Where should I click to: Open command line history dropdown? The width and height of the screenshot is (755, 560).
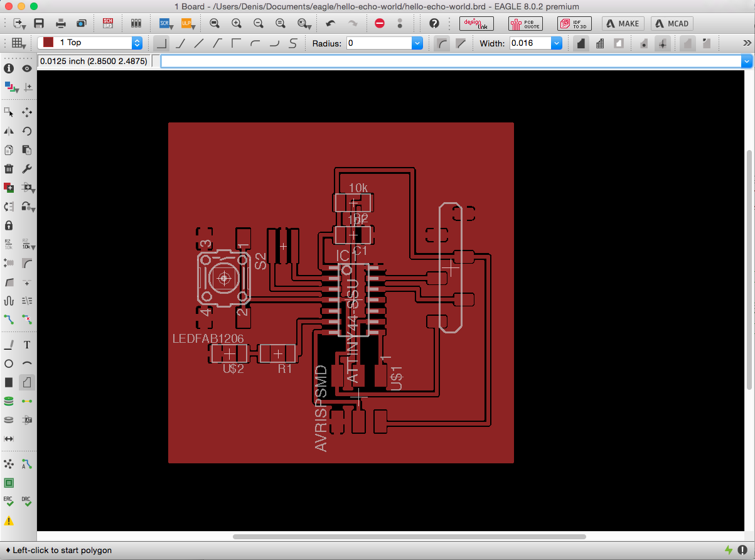click(x=746, y=62)
